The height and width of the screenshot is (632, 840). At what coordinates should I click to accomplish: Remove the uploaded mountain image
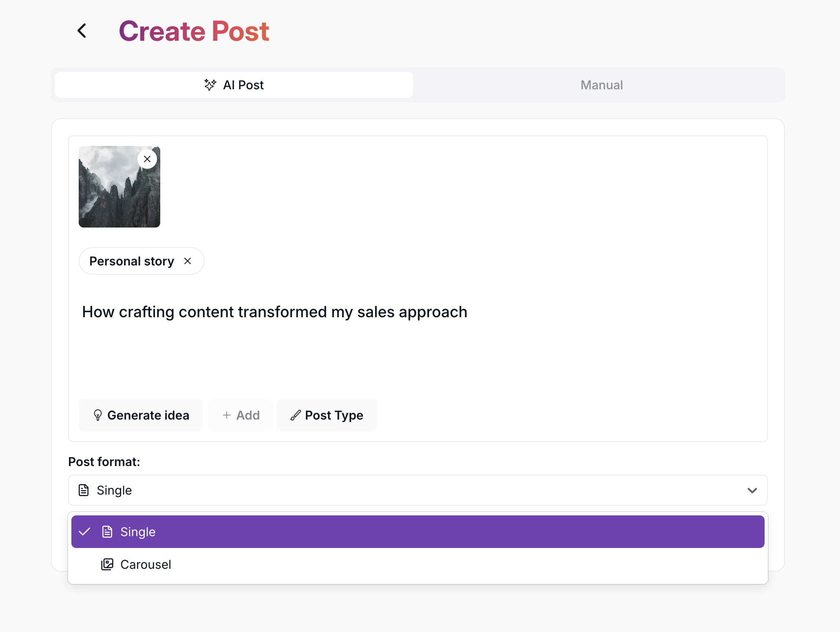click(x=147, y=159)
